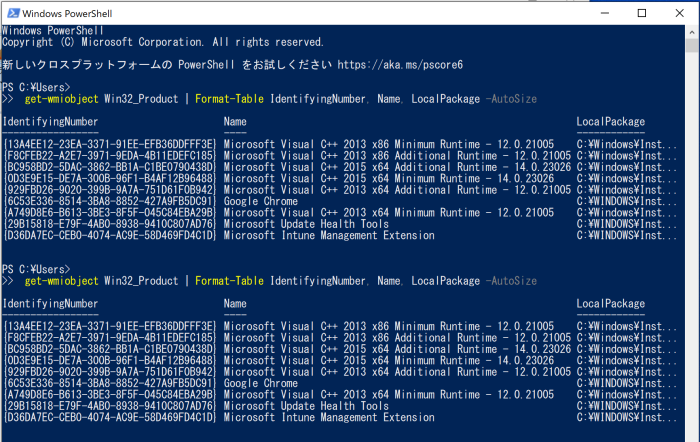Minimize the Windows PowerShell window

coord(605,13)
